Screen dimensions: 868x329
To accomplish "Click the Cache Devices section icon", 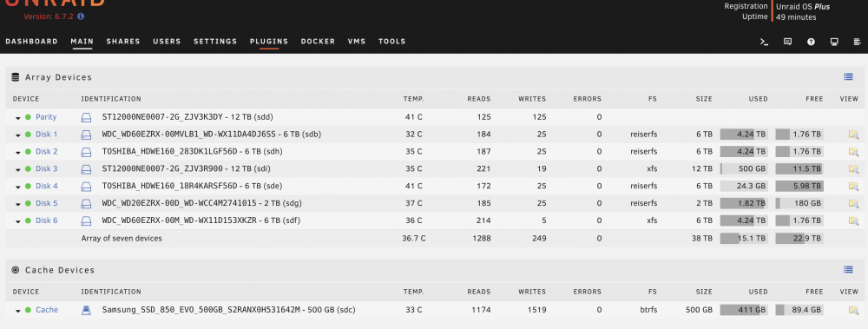I will pos(15,270).
